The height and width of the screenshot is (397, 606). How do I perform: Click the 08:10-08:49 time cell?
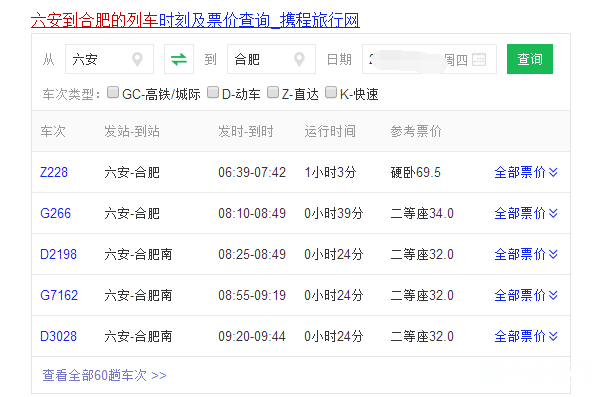(252, 213)
